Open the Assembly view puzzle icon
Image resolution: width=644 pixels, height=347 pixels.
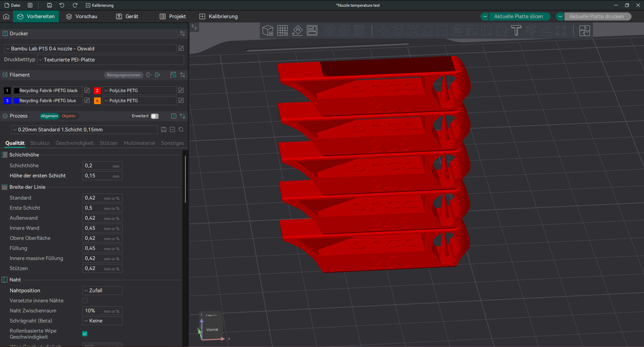[x=585, y=31]
